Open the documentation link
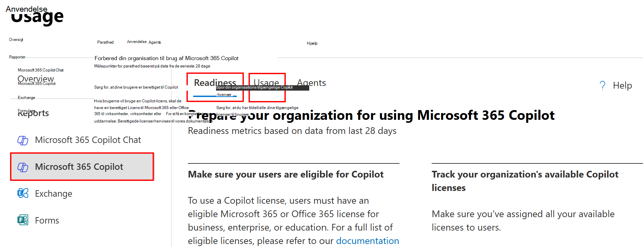 click(368, 241)
